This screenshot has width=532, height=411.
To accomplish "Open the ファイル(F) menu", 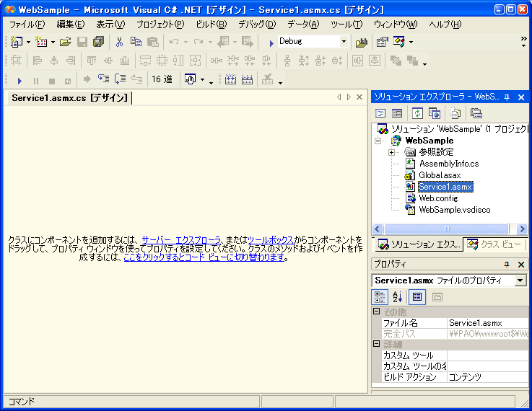I will (27, 25).
